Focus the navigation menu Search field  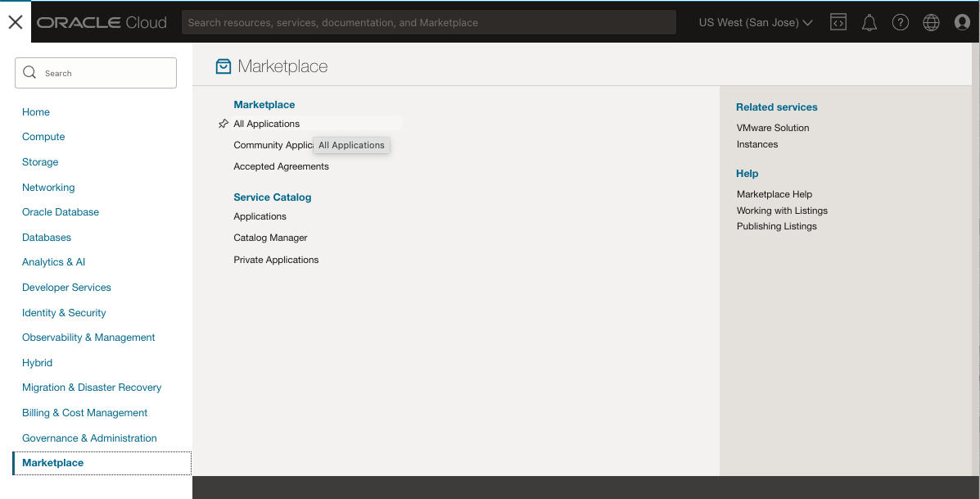[x=96, y=73]
